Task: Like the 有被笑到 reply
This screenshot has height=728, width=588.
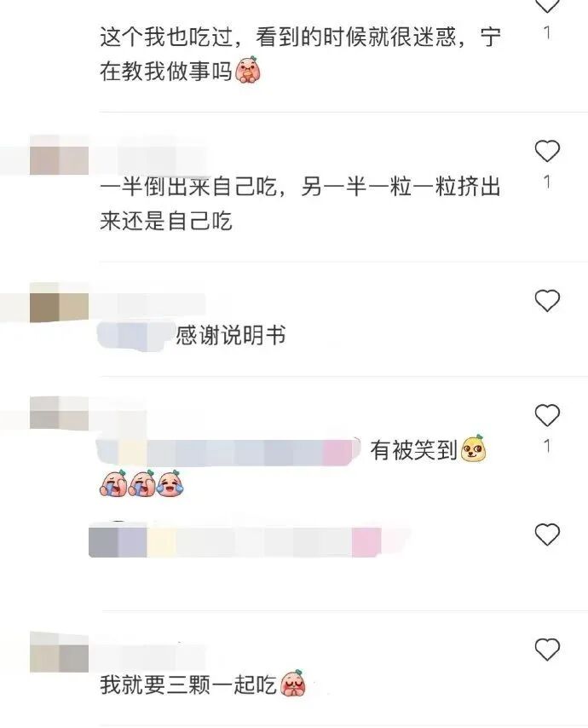Action: [x=547, y=415]
